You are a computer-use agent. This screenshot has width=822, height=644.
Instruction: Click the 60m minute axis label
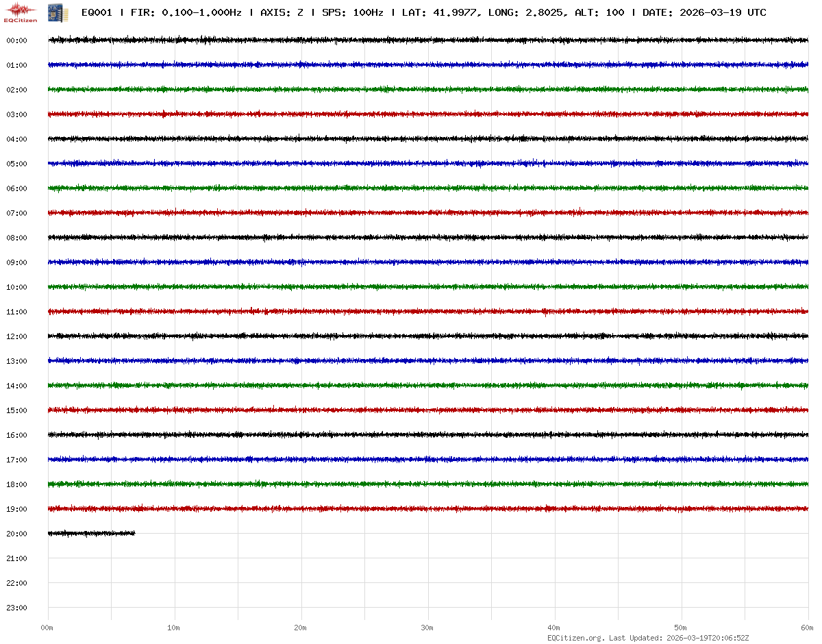pos(807,628)
